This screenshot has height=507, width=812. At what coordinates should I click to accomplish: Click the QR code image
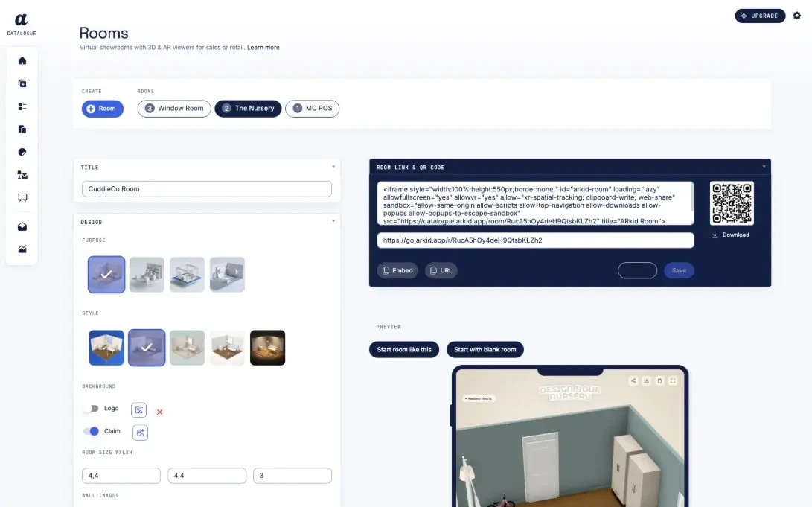[732, 203]
